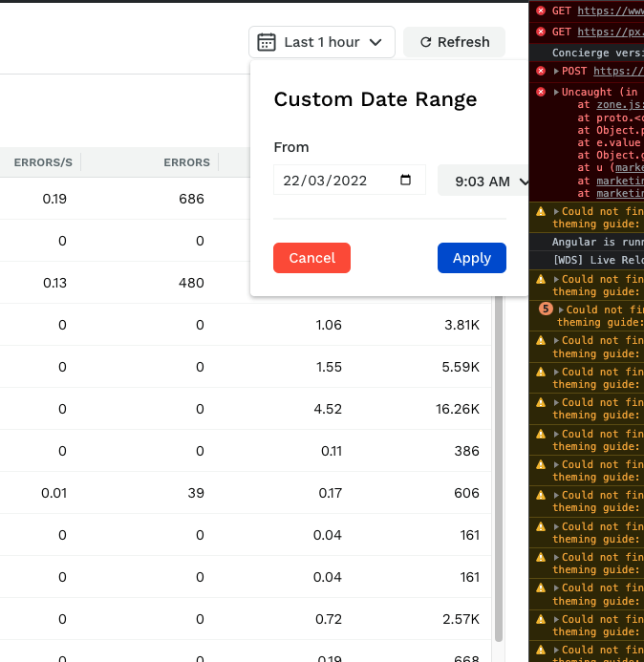
Task: Cancel the custom date range
Action: pyautogui.click(x=311, y=258)
